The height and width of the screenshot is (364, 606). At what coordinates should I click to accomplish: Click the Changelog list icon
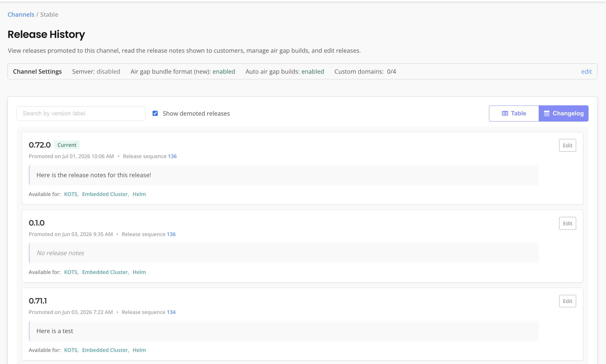point(547,113)
